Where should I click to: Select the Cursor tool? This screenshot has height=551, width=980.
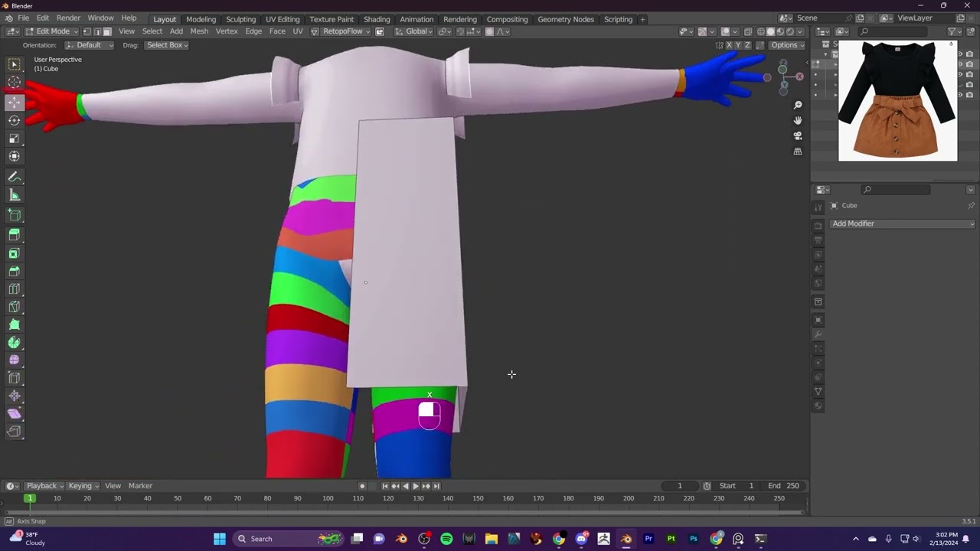tap(15, 82)
